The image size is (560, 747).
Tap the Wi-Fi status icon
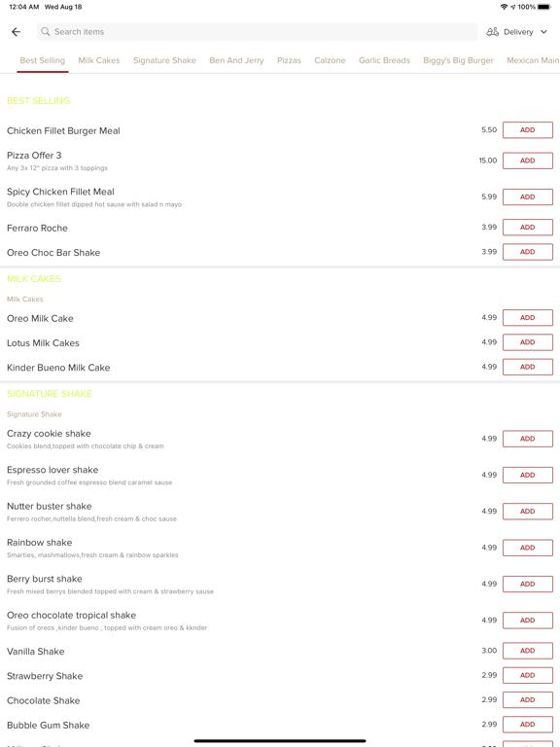pos(504,7)
